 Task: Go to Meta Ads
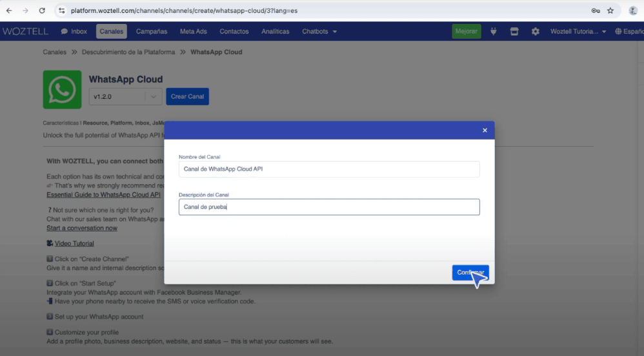tap(193, 31)
